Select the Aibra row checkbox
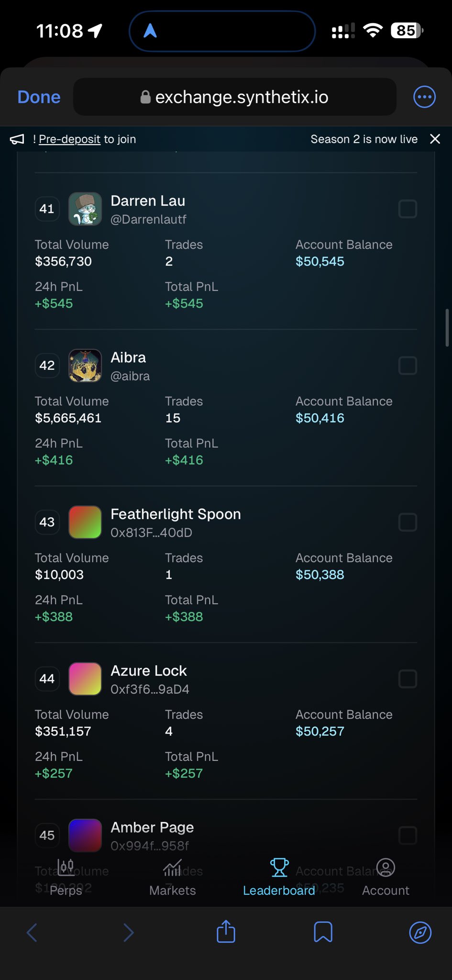This screenshot has height=980, width=452. click(x=408, y=366)
